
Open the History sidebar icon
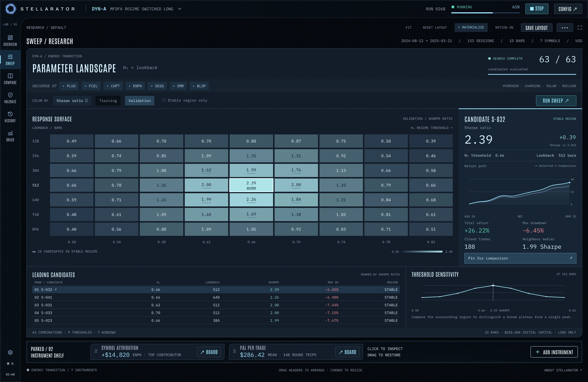point(10,117)
